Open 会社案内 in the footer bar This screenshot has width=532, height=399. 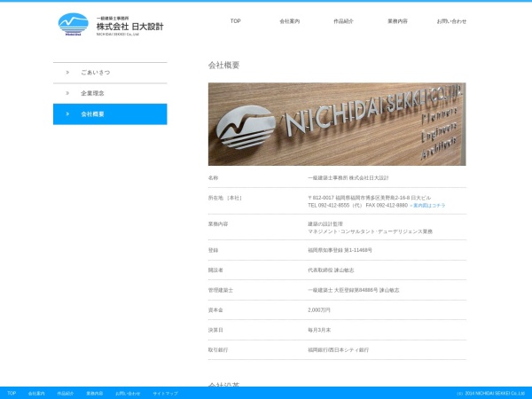[x=36, y=394]
